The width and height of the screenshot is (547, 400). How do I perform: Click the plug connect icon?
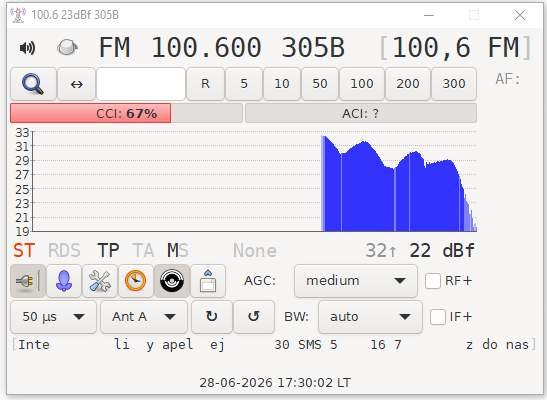[x=28, y=281]
